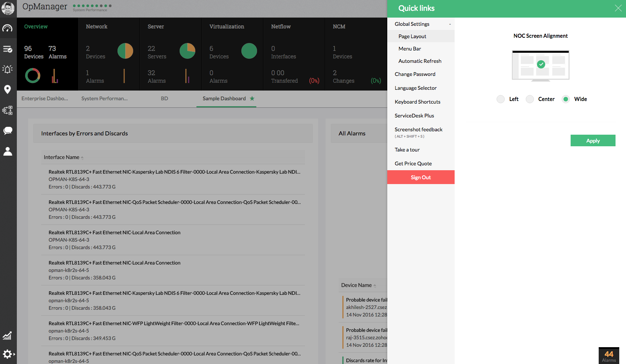
Task: Click the All Alarms widget header
Action: tap(359, 134)
